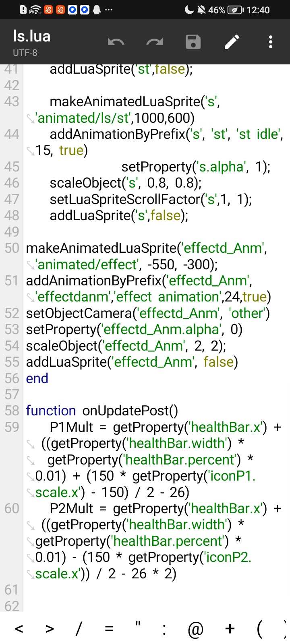Select line number 50 in gutter

coord(12,248)
